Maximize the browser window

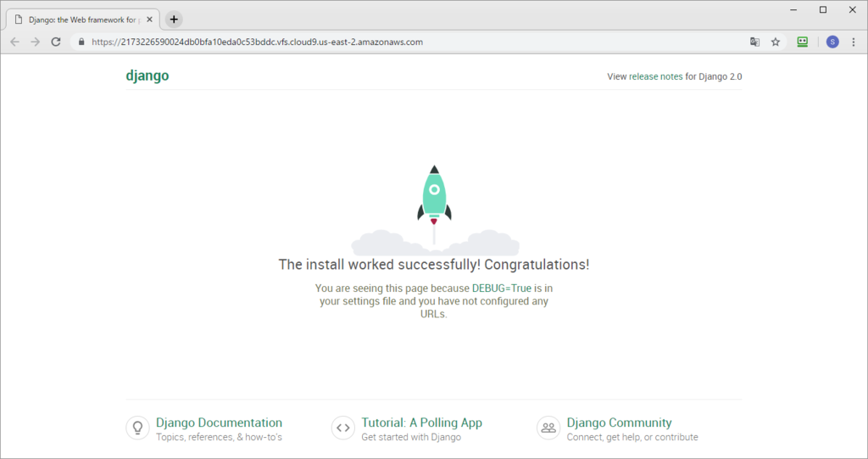pos(823,10)
